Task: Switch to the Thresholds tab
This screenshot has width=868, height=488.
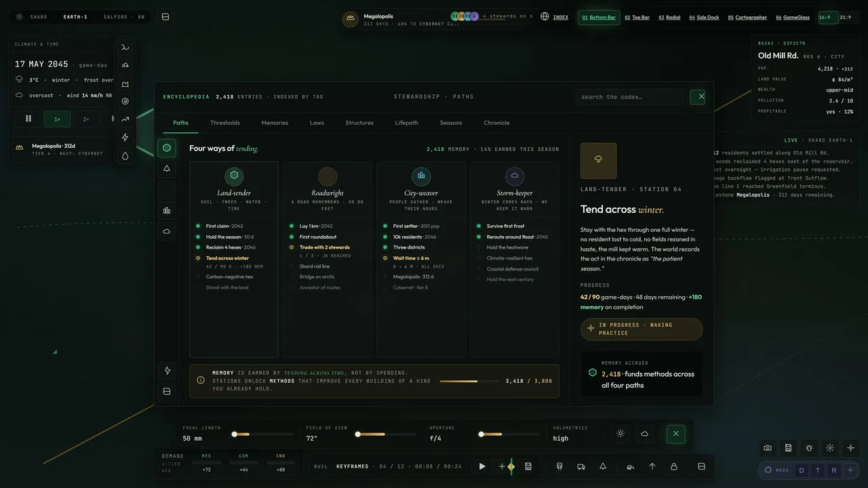Action: click(225, 123)
